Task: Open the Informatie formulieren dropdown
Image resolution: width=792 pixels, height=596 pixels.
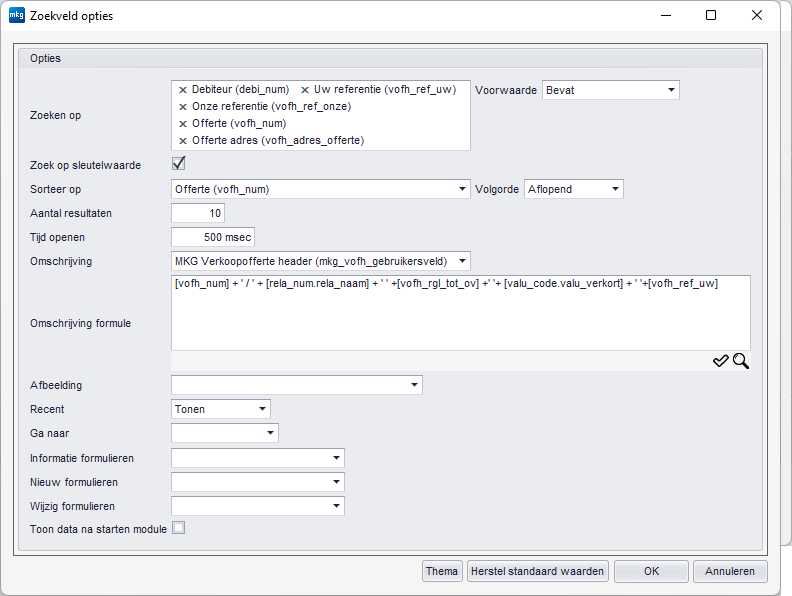Action: tap(258, 458)
